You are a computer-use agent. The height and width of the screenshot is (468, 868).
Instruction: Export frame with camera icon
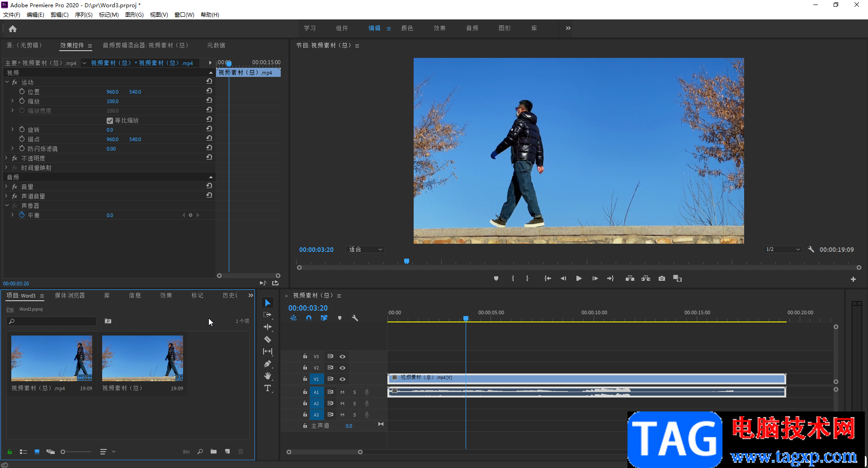662,279
